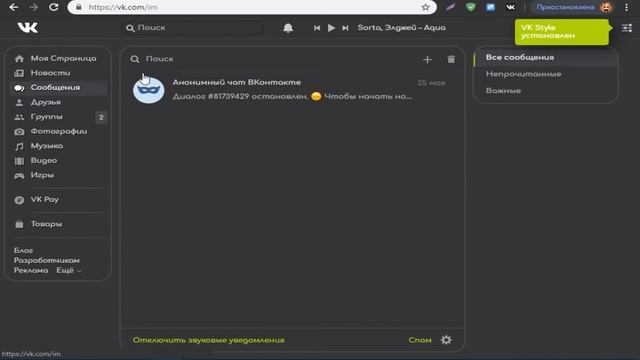Click the browser address bar

tap(252, 7)
